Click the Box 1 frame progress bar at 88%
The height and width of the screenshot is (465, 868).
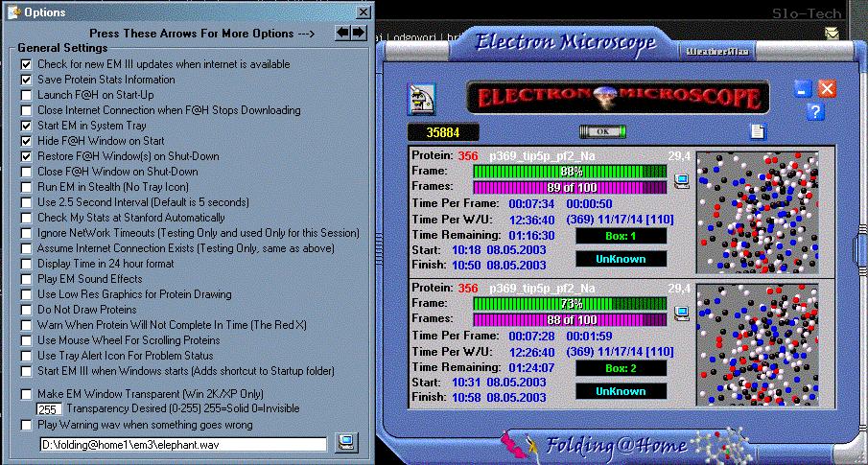[570, 171]
